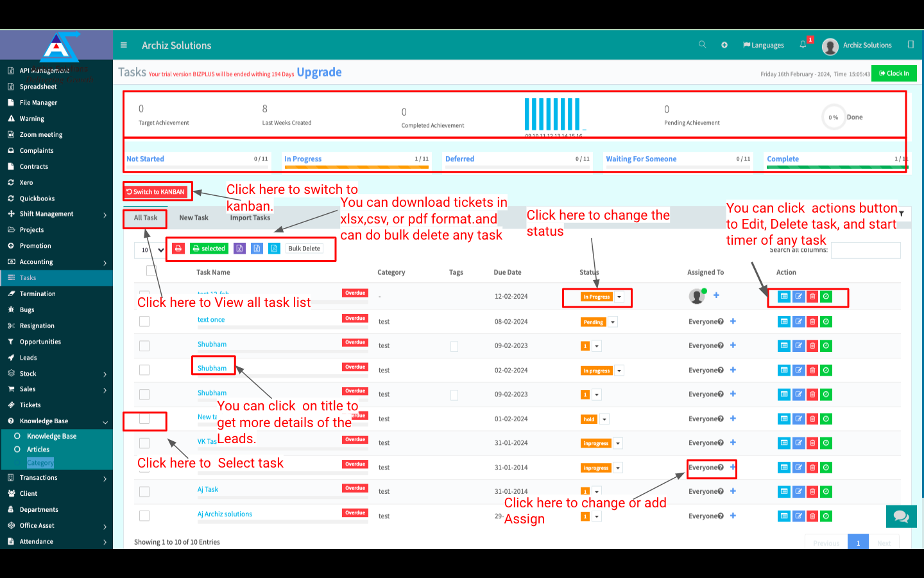
Task: Click the green Clock In button
Action: click(x=894, y=73)
